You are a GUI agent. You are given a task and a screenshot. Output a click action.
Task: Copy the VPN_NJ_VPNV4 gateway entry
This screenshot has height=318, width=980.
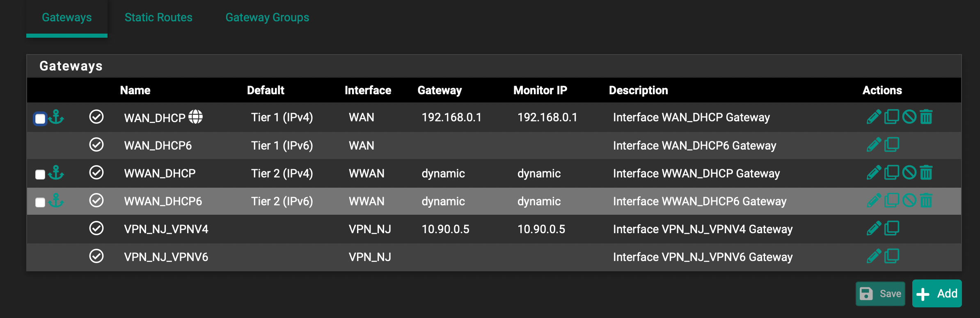pos(891,229)
